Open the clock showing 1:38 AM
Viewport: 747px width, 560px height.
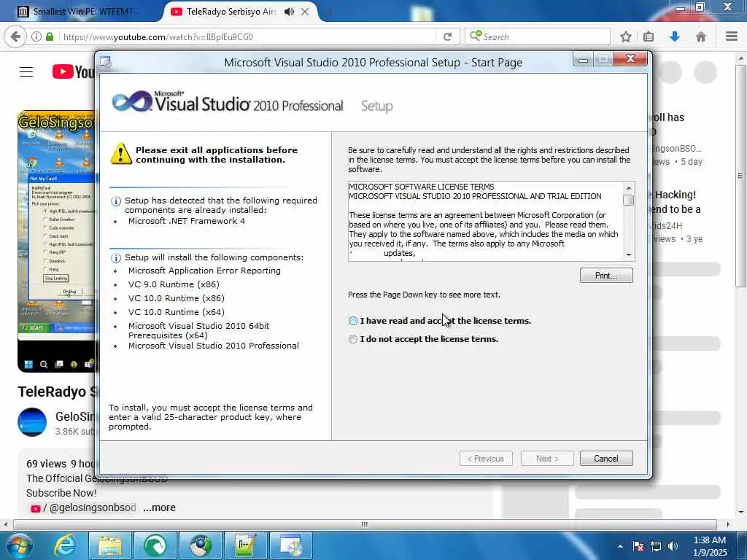click(x=709, y=546)
